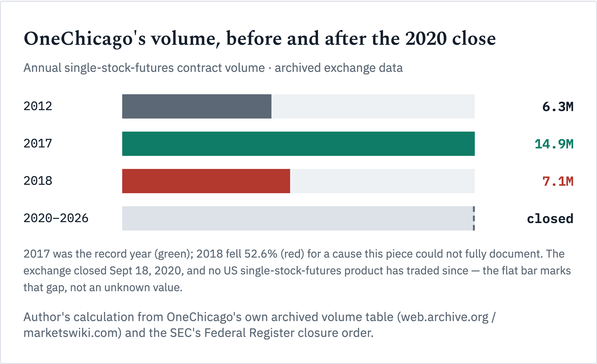Click the green 2017 record bar
Image resolution: width=597 pixels, height=364 pixels.
pyautogui.click(x=298, y=144)
